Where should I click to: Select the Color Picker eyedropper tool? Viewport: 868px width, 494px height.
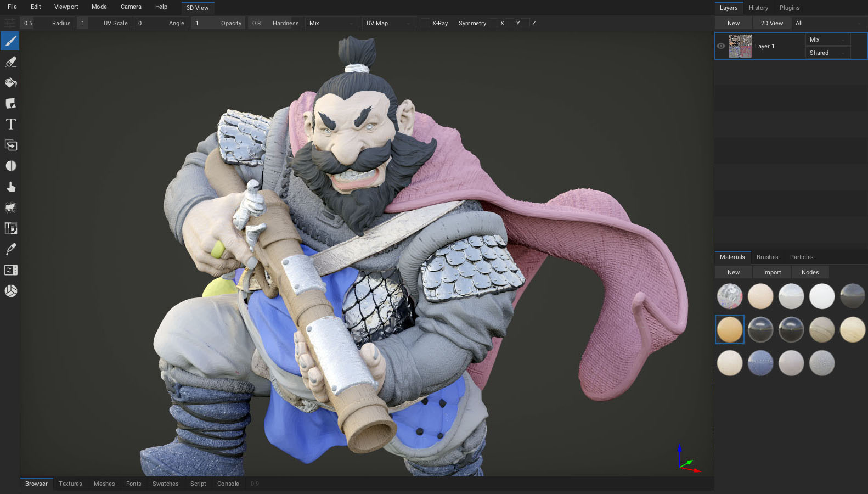[x=10, y=249]
